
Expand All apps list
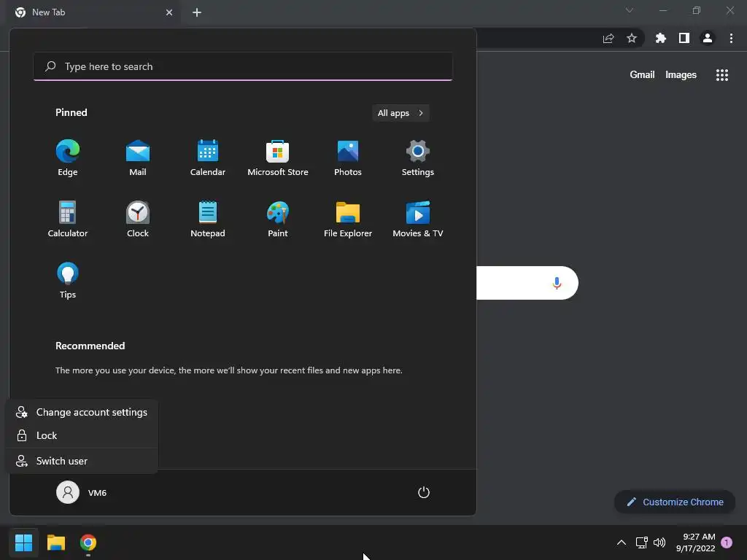click(400, 113)
